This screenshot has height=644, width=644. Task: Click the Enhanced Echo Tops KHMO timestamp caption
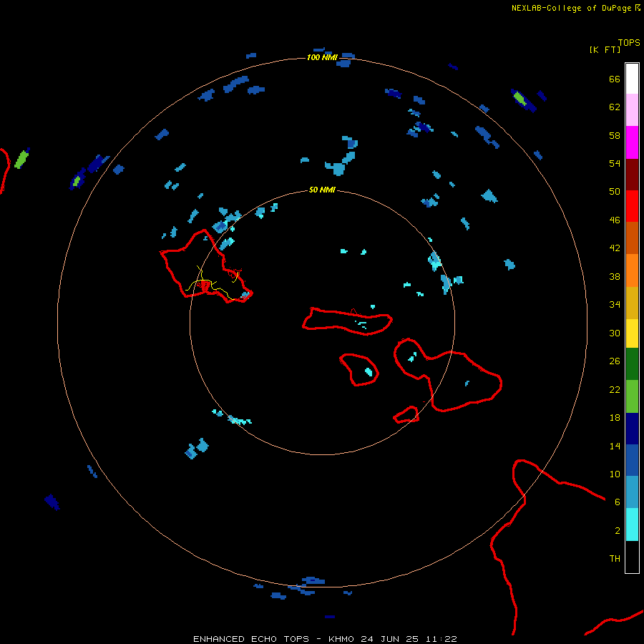(x=325, y=639)
